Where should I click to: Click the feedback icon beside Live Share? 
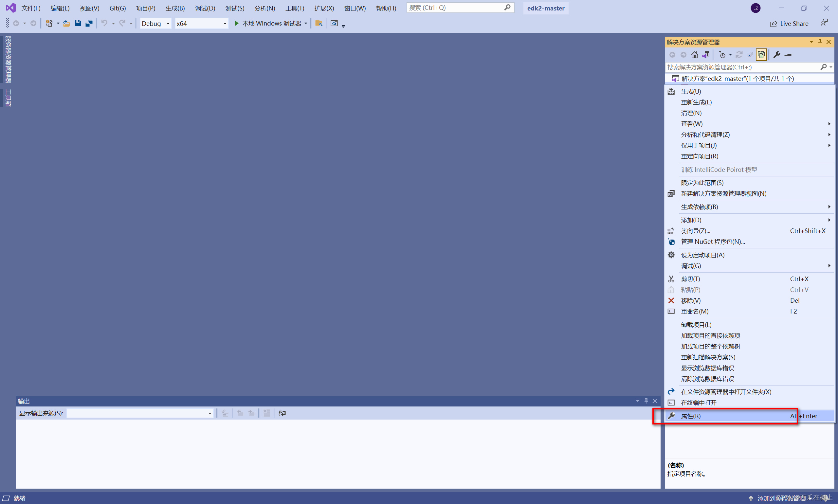pyautogui.click(x=824, y=23)
